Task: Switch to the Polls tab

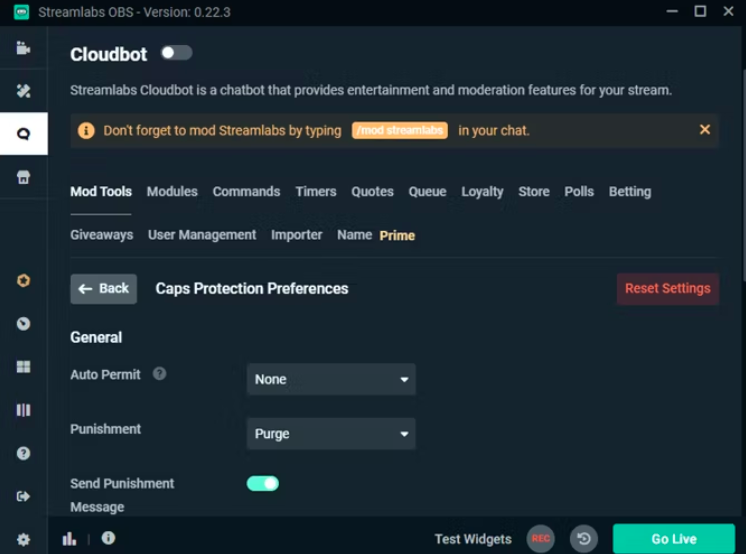Action: pos(579,191)
